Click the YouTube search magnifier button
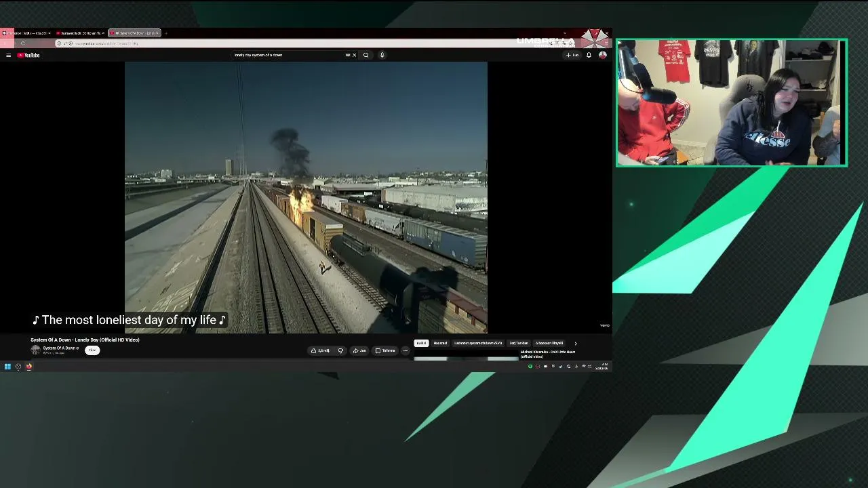 click(x=366, y=55)
